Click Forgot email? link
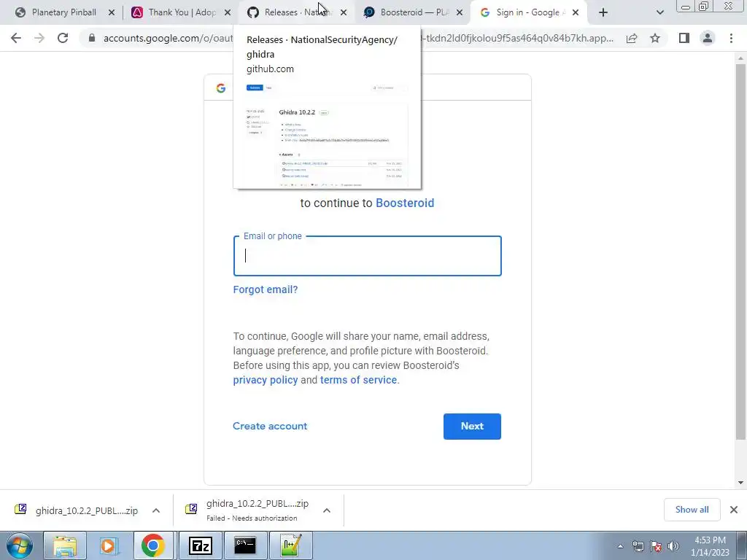Viewport: 747px width, 560px height. point(266,289)
